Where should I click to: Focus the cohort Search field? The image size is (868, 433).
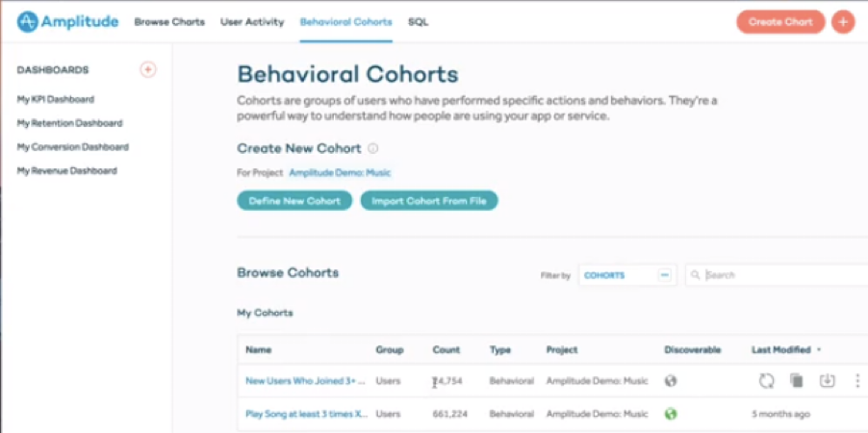tap(777, 275)
